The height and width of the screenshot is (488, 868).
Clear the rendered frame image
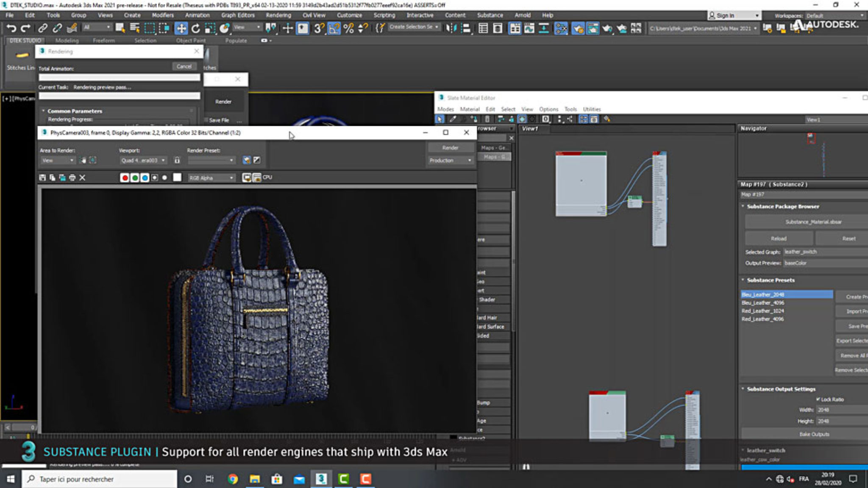[82, 177]
